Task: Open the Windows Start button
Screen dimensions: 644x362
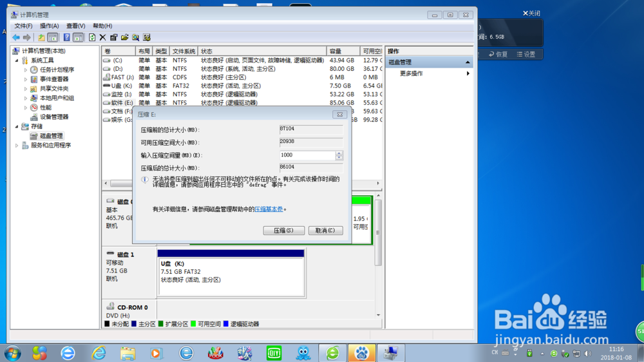Action: (x=13, y=354)
